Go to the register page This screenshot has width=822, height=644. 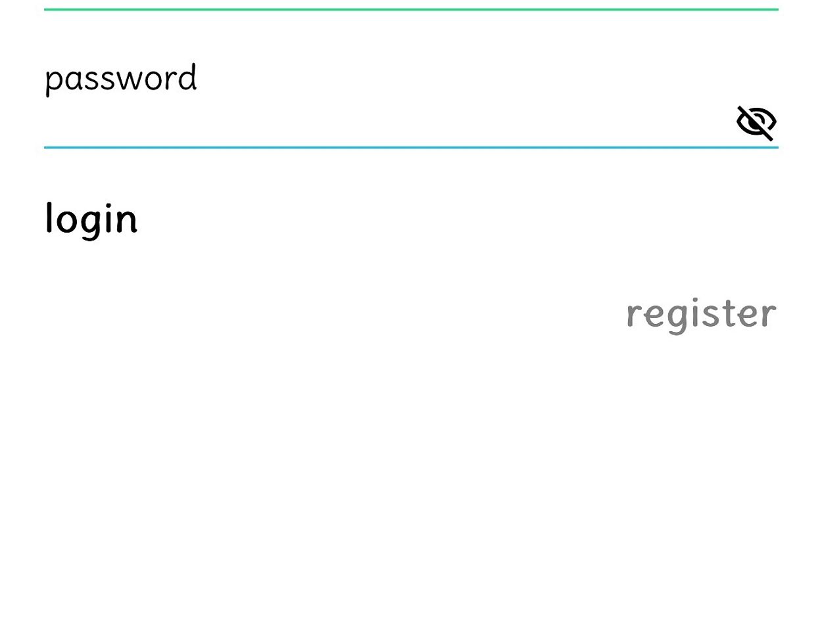coord(701,314)
